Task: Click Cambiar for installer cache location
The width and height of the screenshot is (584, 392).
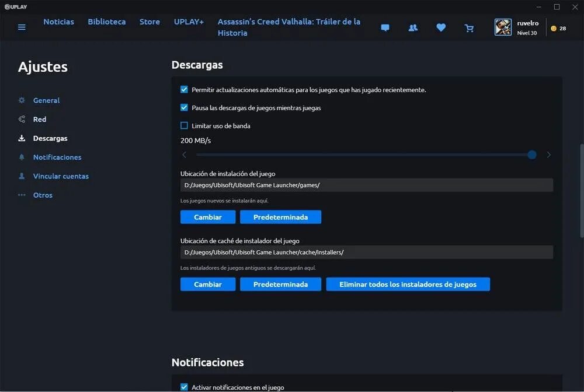Action: click(x=208, y=284)
